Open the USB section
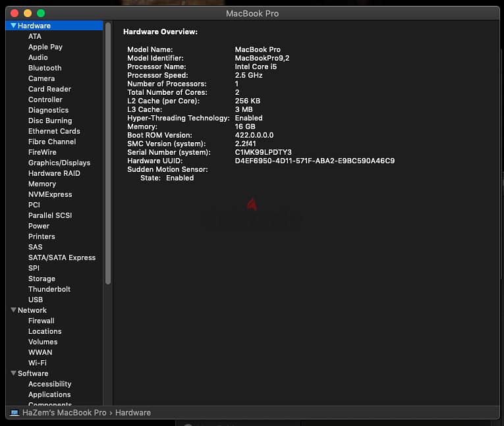504x426 pixels. pos(36,300)
